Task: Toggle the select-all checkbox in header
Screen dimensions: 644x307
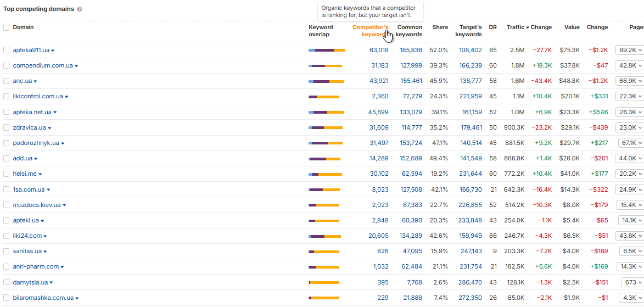Action: coord(6,27)
